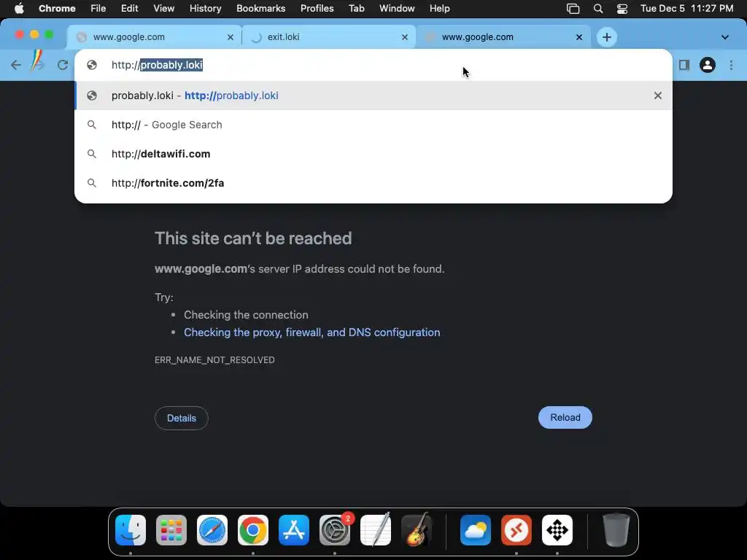Open Chrome three-dot menu

pos(731,65)
